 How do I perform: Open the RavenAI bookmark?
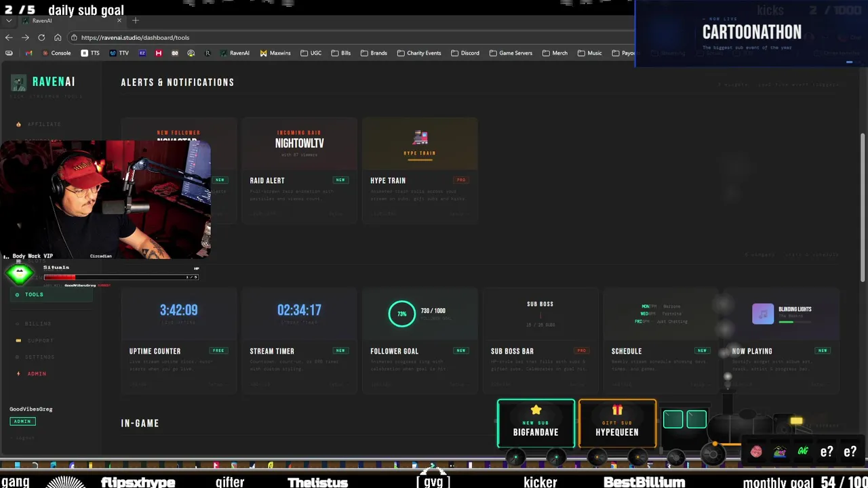(235, 53)
